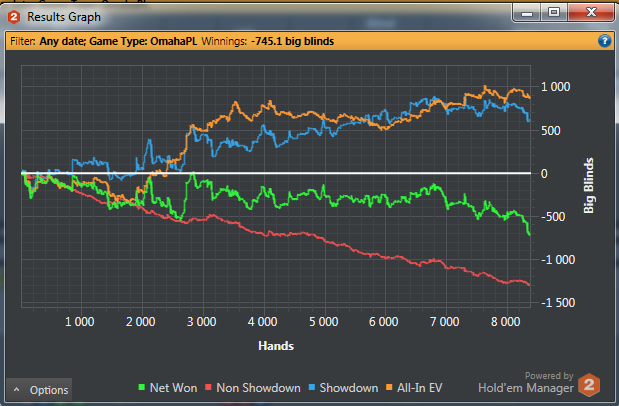This screenshot has height=406, width=619.
Task: Toggle the Showdown legend entry
Action: 343,388
